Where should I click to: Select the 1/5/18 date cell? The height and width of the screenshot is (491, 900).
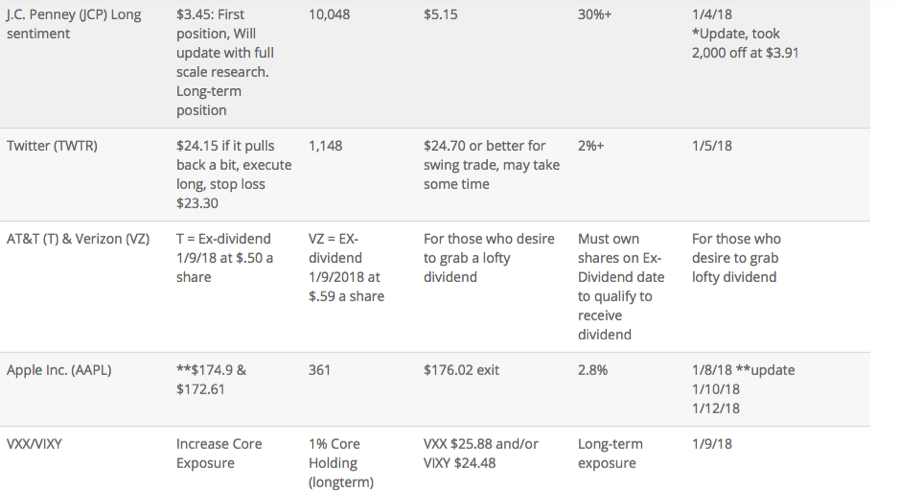tap(711, 146)
